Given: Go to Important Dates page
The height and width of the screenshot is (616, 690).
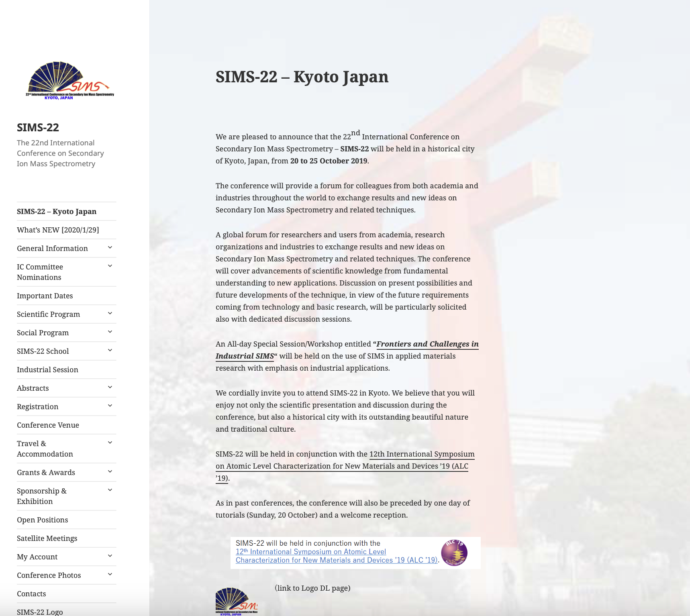Looking at the screenshot, I should point(45,296).
